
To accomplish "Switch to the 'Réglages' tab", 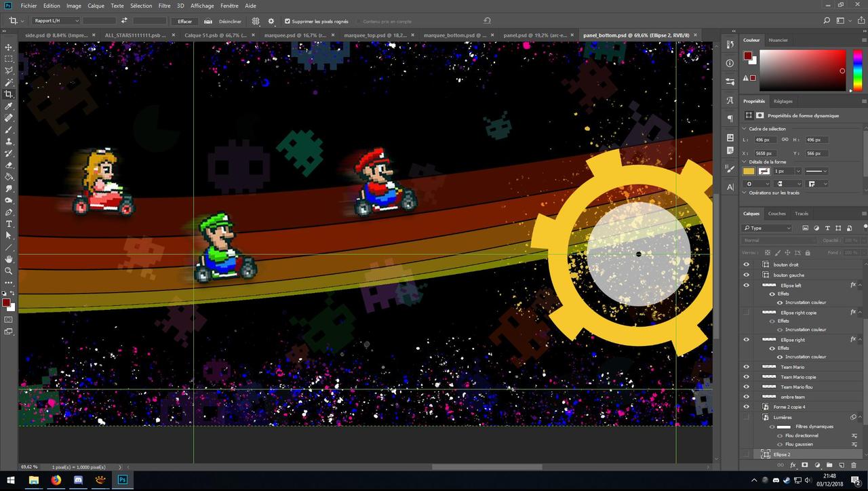I will pyautogui.click(x=783, y=101).
